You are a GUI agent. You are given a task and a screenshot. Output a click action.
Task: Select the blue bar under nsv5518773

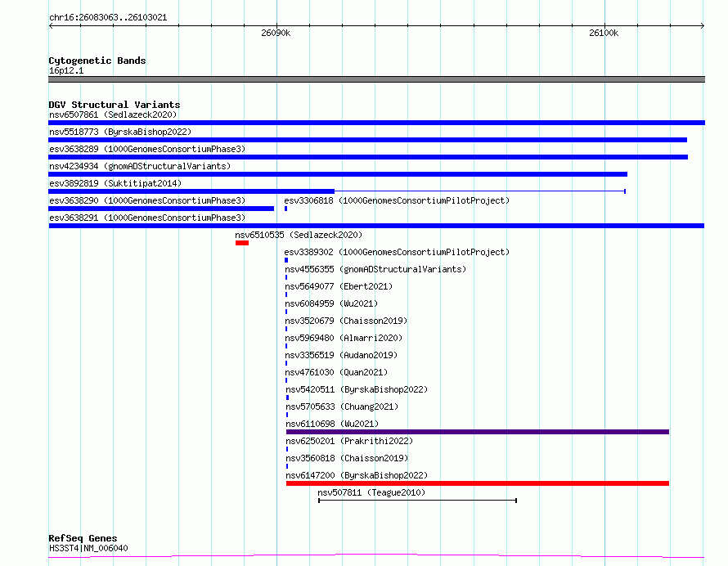tap(368, 140)
